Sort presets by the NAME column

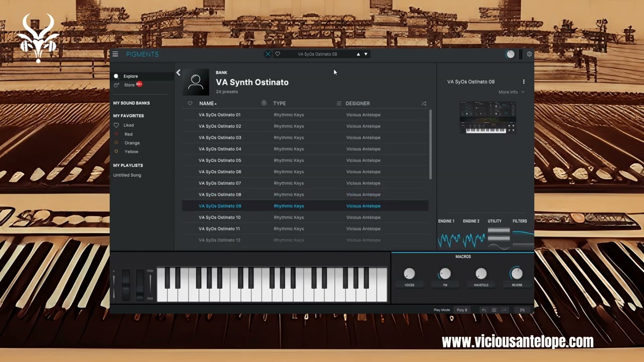(207, 104)
